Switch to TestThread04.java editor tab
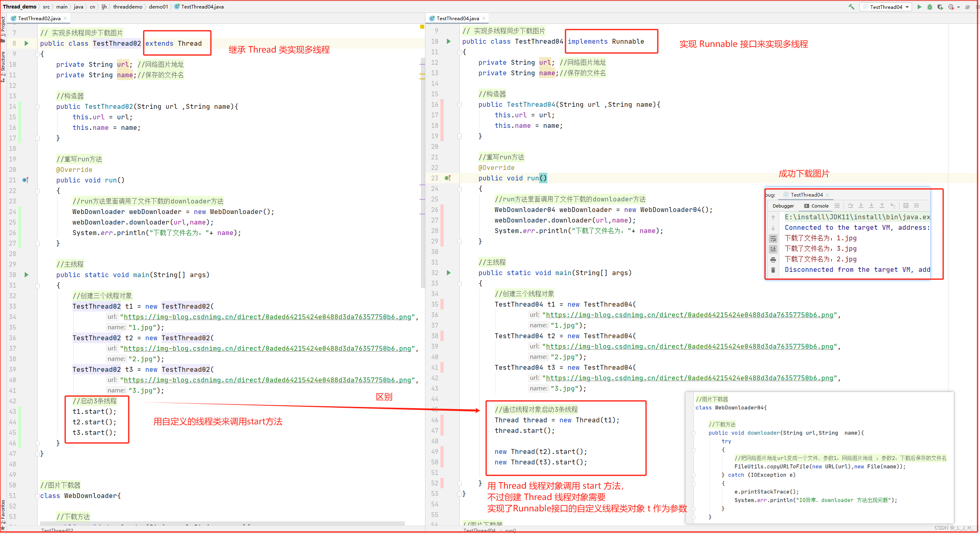Screen dimensions: 980x534 pyautogui.click(x=458, y=18)
